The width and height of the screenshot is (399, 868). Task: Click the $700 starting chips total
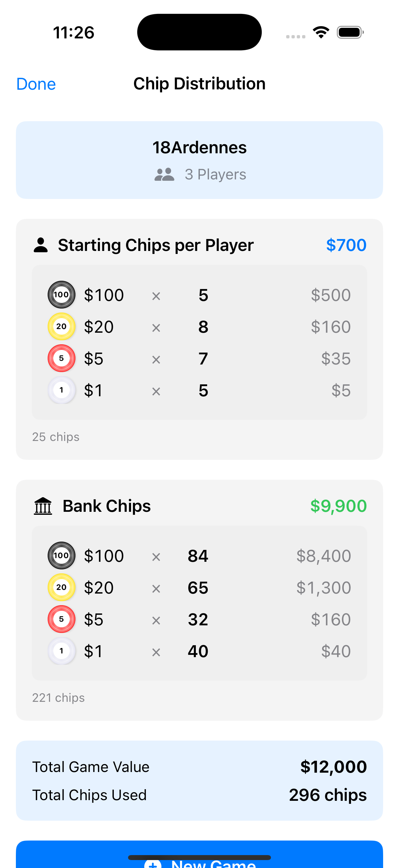click(346, 245)
